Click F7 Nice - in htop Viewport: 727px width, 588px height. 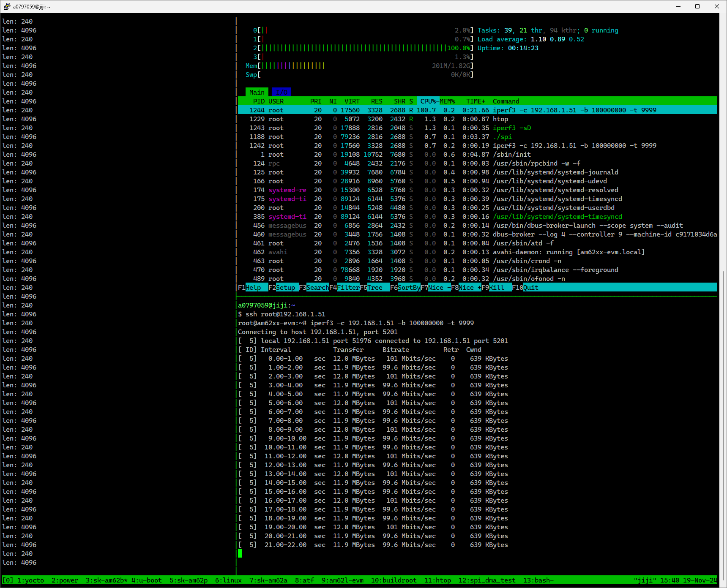tap(436, 288)
